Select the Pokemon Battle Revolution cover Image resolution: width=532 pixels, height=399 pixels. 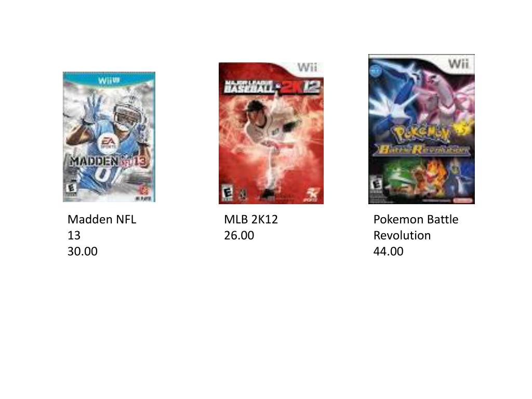(x=421, y=129)
